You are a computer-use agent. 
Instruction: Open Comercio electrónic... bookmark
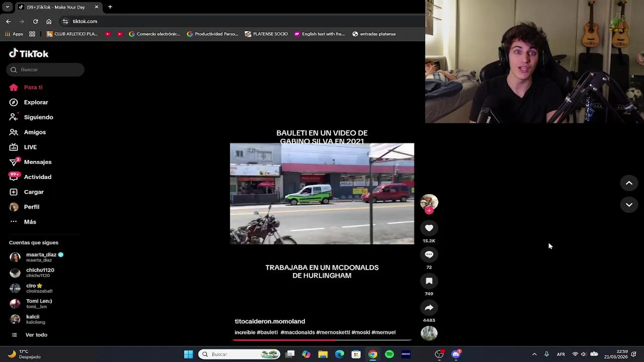pos(154,34)
